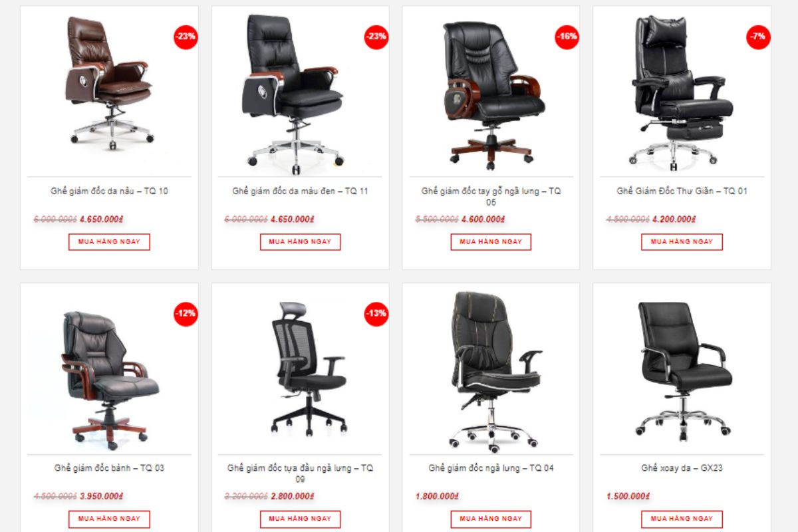
Task: Click the -7% discount badge
Action: (x=758, y=37)
